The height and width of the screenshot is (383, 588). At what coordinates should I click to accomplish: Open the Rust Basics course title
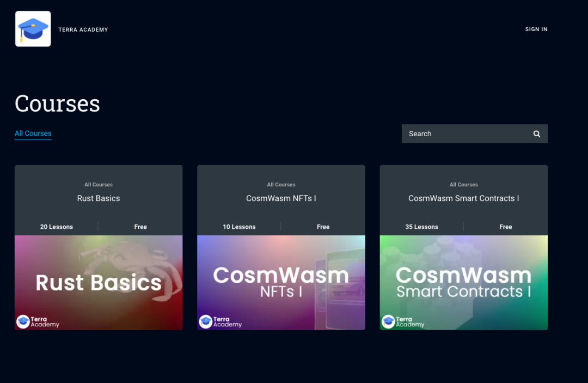pyautogui.click(x=99, y=198)
